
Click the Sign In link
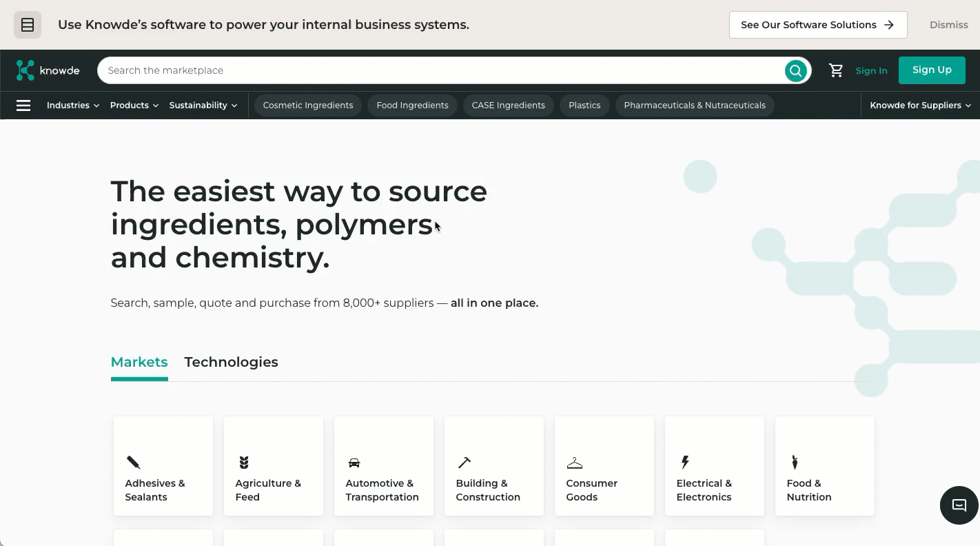pos(872,70)
